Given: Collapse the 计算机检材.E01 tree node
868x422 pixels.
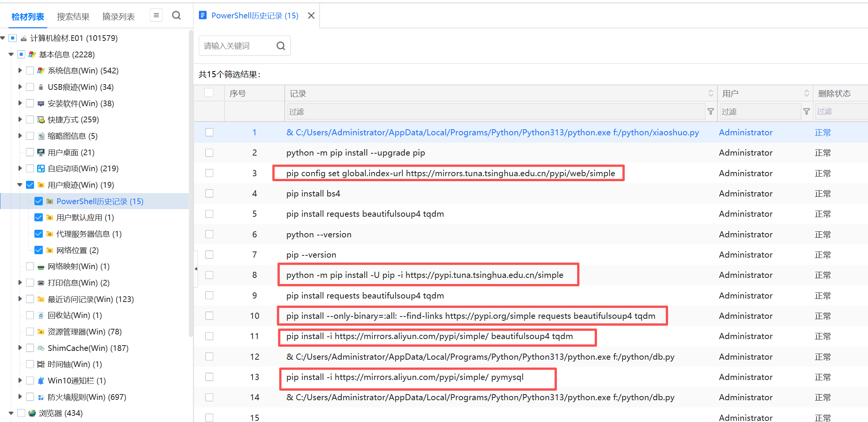Looking at the screenshot, I should point(3,38).
